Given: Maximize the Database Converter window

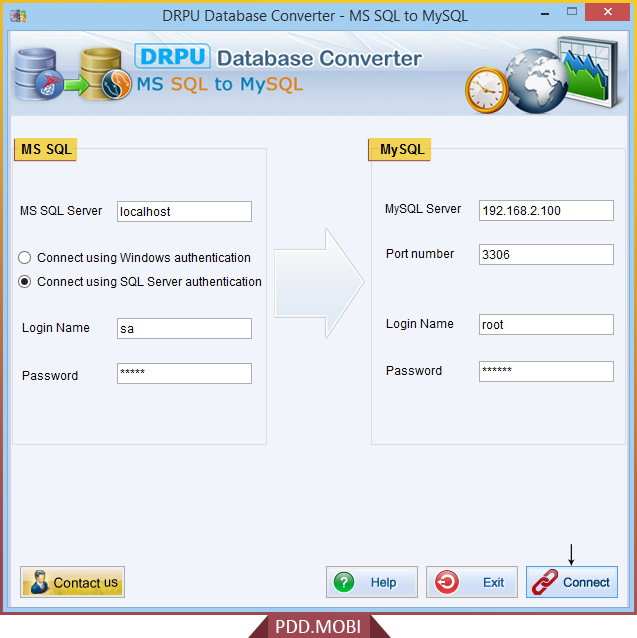Looking at the screenshot, I should point(572,12).
